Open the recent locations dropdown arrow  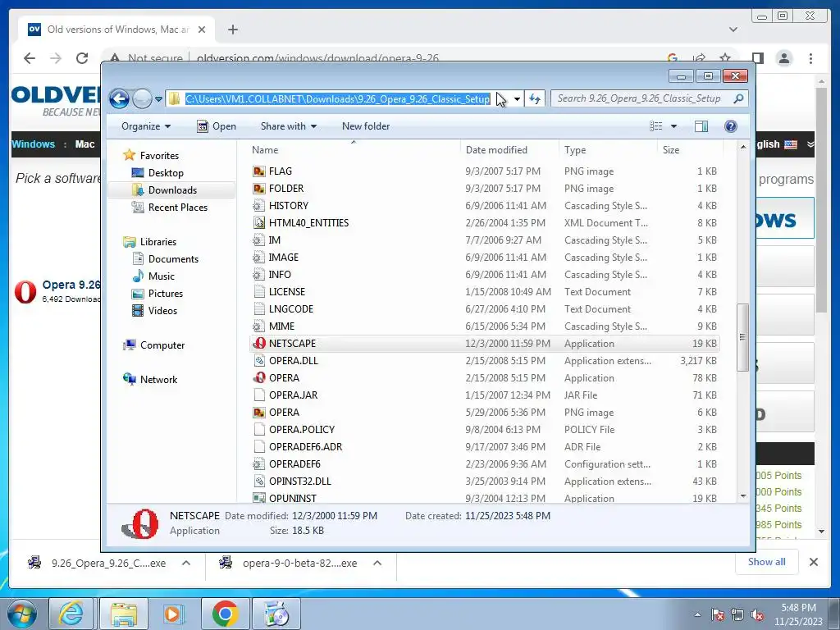click(x=158, y=99)
